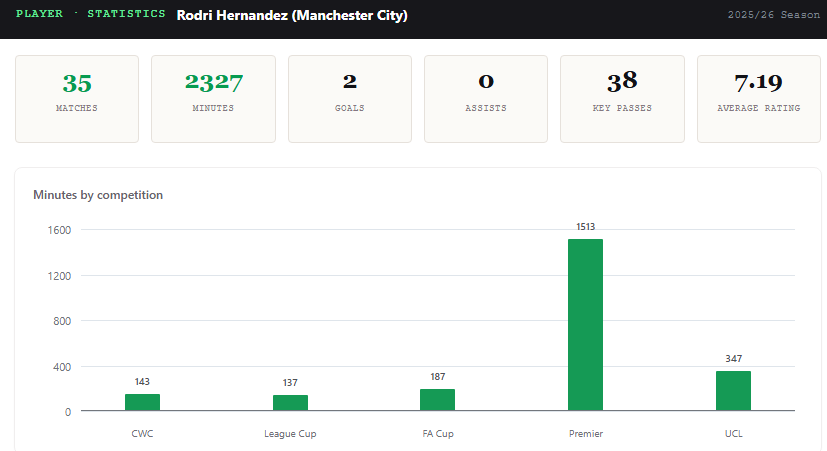Click the 400 y-axis tick label

tap(62, 367)
